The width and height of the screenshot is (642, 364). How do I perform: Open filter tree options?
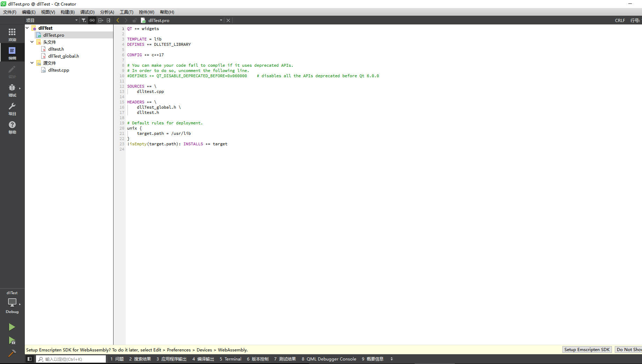tap(84, 20)
